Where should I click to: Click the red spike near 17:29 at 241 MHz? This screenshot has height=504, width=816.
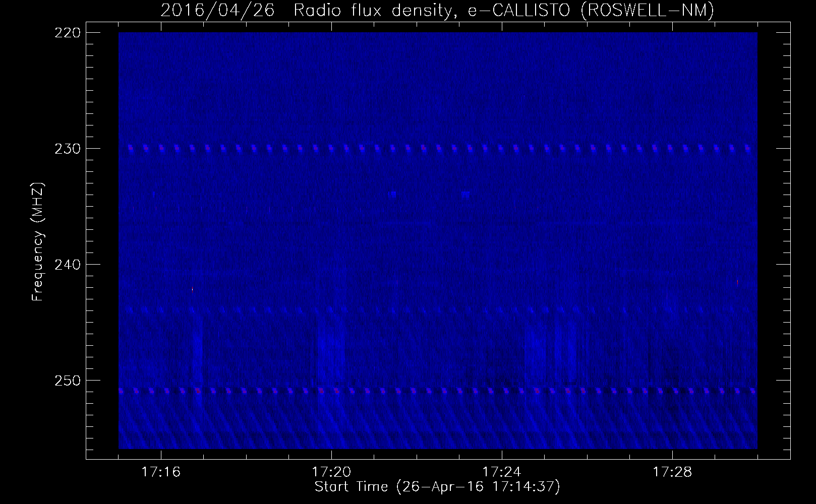(737, 282)
